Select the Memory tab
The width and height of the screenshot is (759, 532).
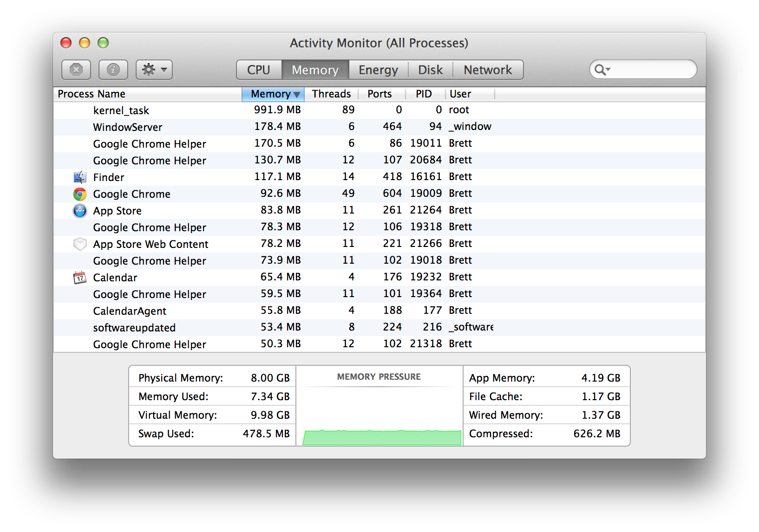(x=315, y=70)
